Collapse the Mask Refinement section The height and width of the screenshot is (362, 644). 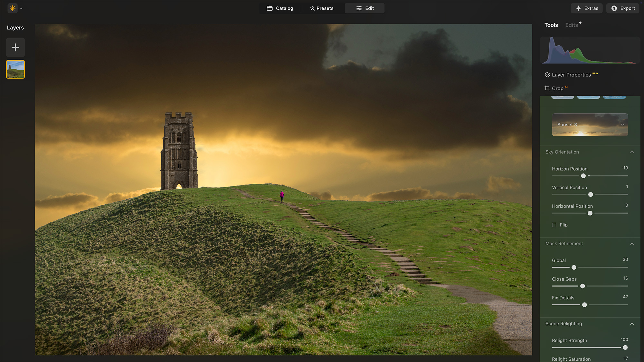pyautogui.click(x=632, y=244)
